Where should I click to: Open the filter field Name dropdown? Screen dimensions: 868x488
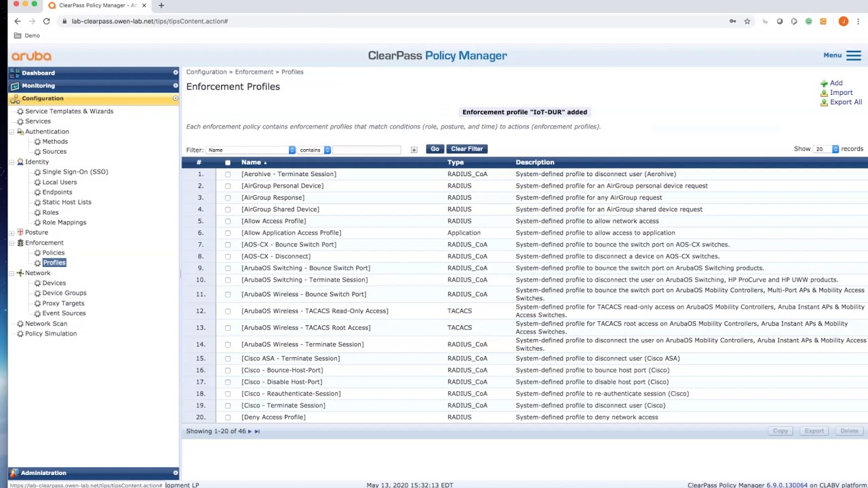pos(251,150)
